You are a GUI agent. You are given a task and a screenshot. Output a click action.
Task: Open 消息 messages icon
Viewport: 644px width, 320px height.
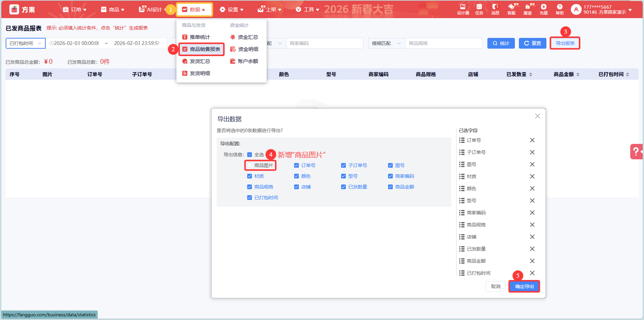tap(495, 9)
